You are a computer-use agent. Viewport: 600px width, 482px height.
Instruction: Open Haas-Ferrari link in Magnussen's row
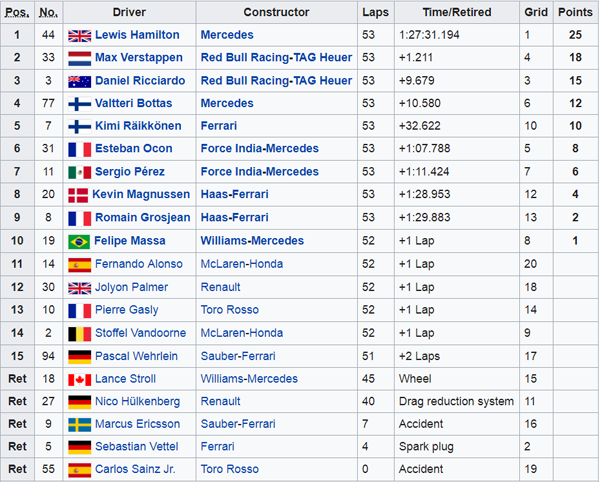point(235,194)
